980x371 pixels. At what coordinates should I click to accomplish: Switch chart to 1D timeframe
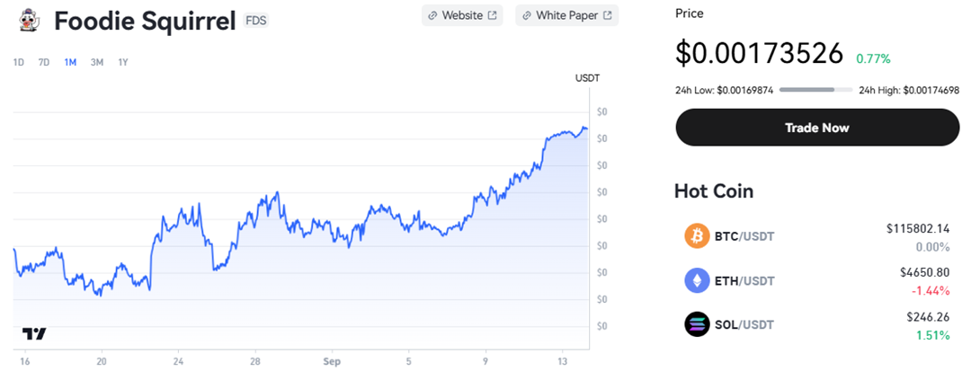pos(19,62)
